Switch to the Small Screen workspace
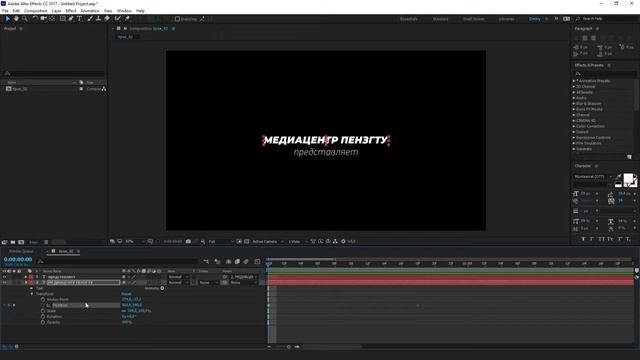This screenshot has height=360, width=640. (473, 19)
